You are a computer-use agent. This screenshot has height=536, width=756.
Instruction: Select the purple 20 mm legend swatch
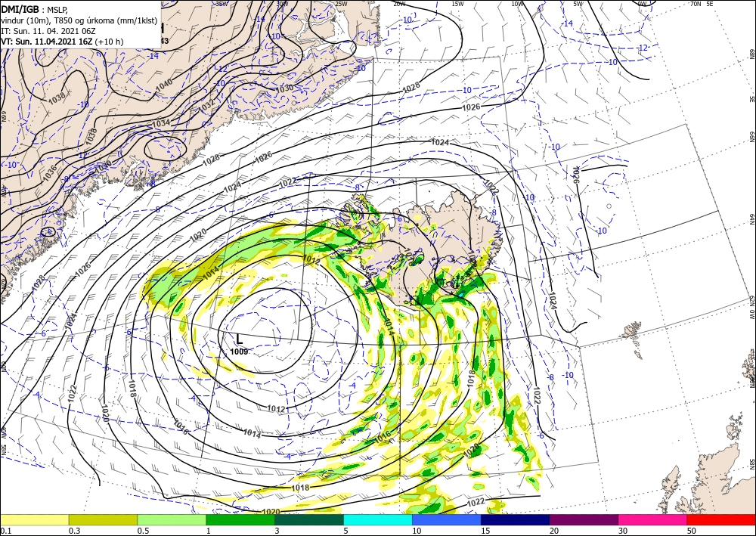584,519
